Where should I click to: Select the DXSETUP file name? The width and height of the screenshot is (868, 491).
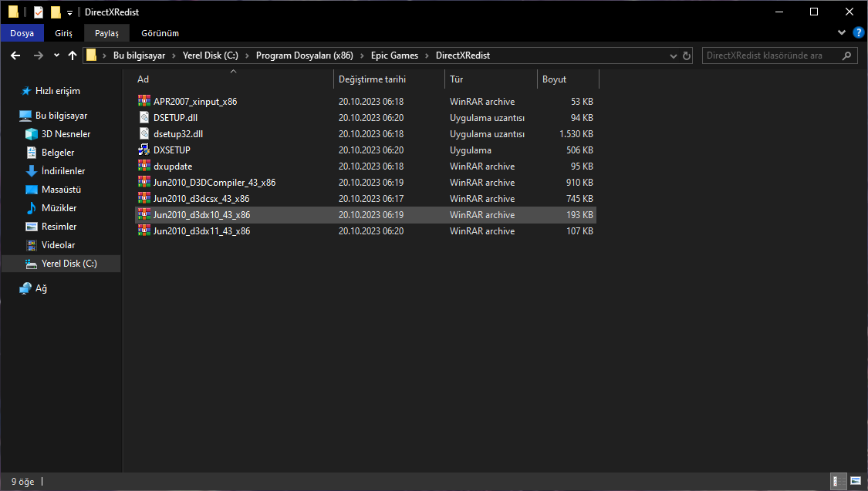171,150
